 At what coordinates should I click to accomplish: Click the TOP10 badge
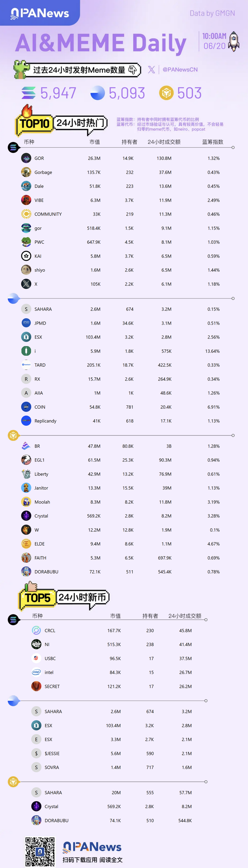click(x=34, y=124)
